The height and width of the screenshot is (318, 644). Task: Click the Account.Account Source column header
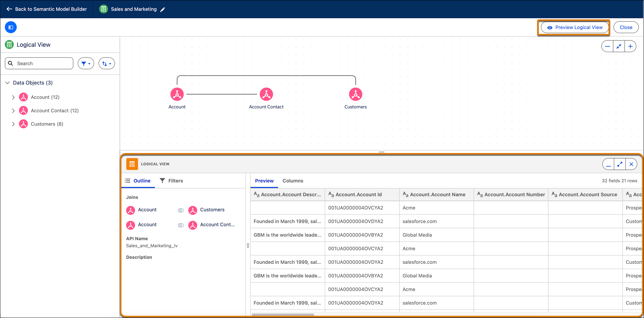pyautogui.click(x=585, y=194)
